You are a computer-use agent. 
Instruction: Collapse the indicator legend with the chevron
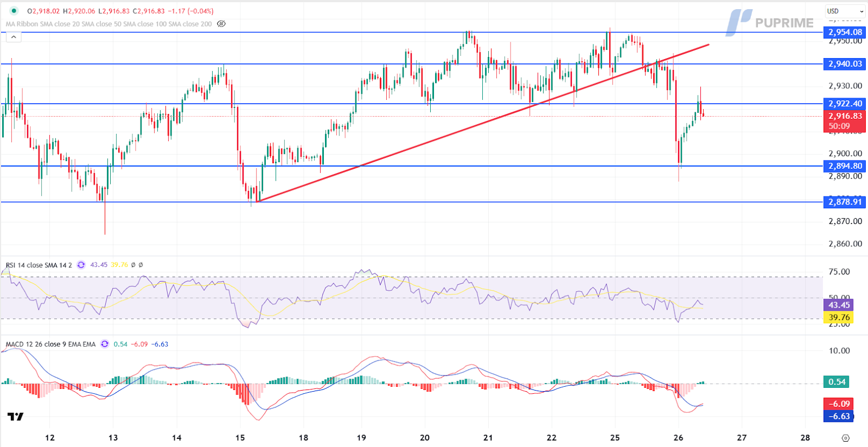coord(14,37)
